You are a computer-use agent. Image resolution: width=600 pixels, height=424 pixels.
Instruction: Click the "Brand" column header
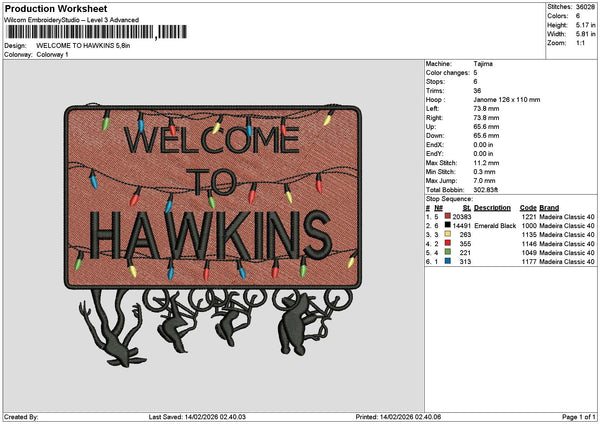point(549,208)
